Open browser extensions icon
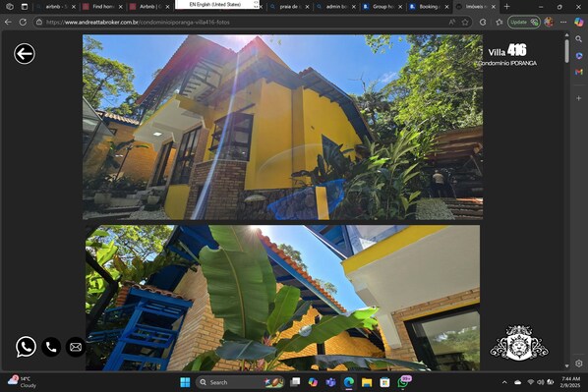 coord(483,23)
